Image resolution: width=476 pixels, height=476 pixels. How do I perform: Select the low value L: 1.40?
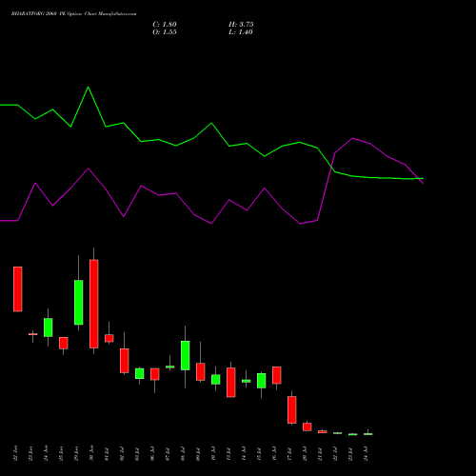click(x=241, y=32)
